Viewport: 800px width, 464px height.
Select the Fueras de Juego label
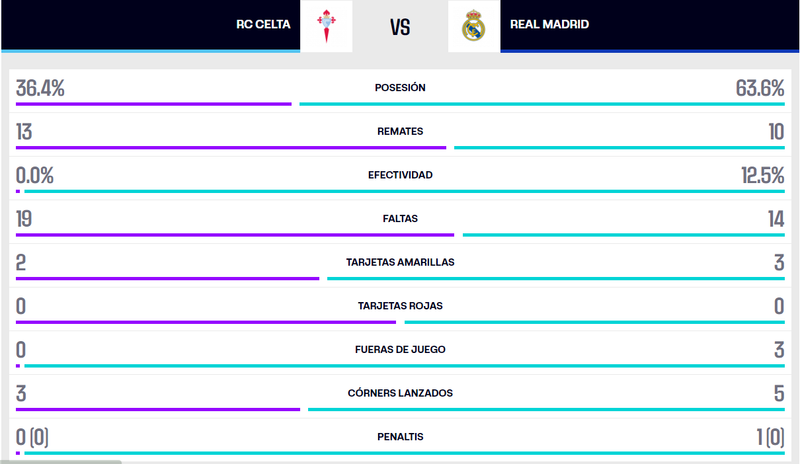coord(400,350)
